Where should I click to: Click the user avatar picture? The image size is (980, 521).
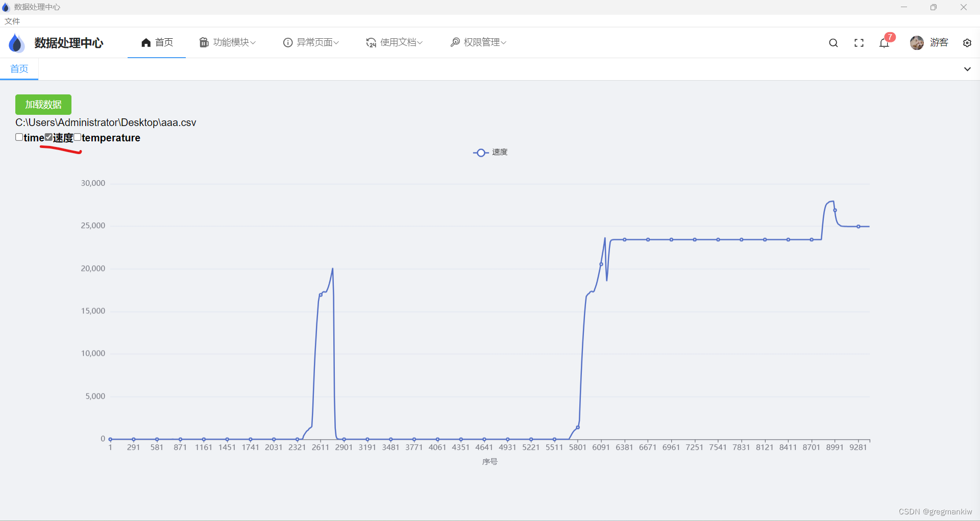pyautogui.click(x=917, y=43)
